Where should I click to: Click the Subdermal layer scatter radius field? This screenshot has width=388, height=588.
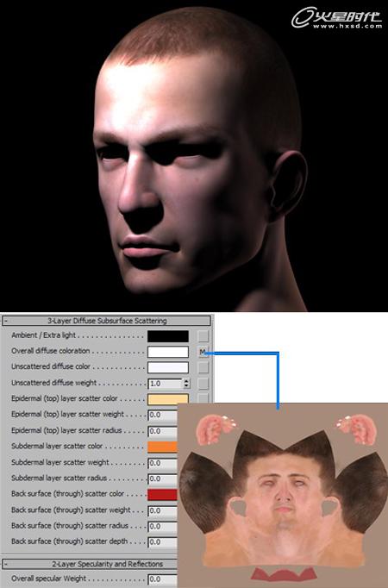pos(163,479)
